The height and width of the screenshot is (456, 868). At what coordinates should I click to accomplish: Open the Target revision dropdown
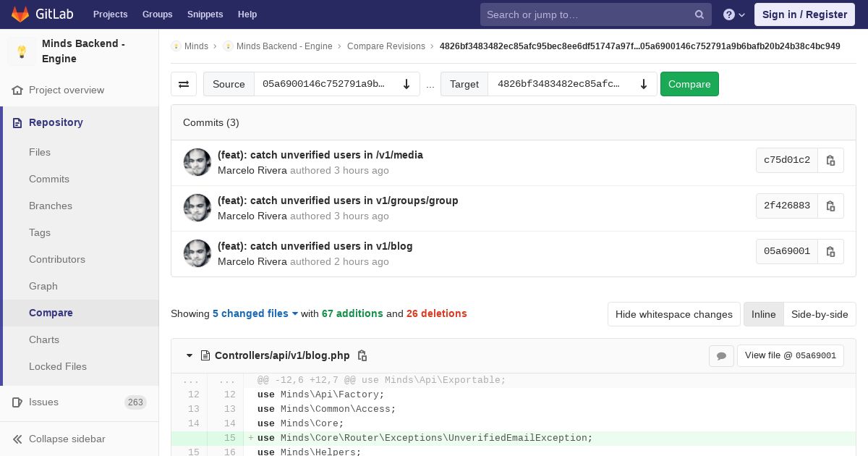tap(572, 84)
